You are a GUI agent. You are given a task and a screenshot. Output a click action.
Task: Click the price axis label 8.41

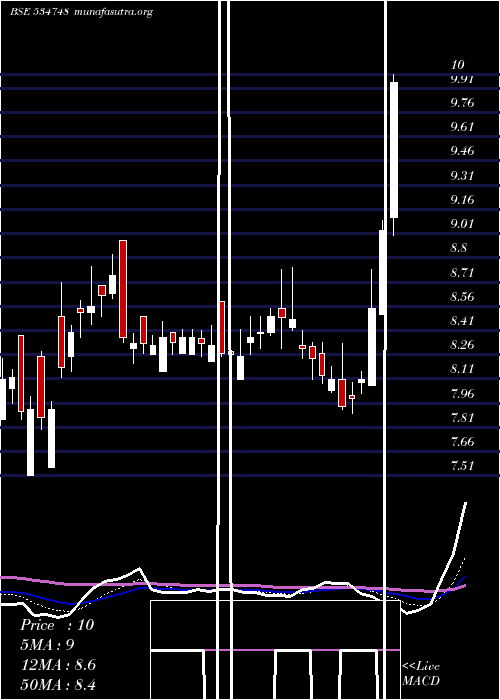(x=462, y=321)
